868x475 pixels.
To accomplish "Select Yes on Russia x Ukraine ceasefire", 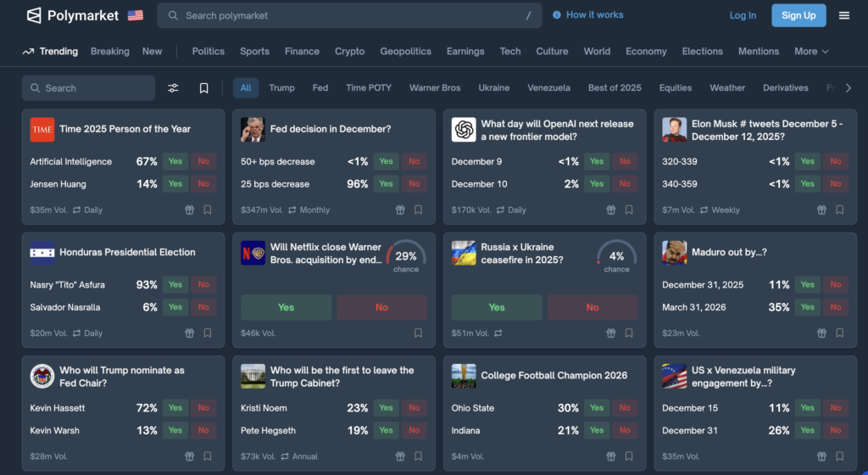I will [x=497, y=307].
